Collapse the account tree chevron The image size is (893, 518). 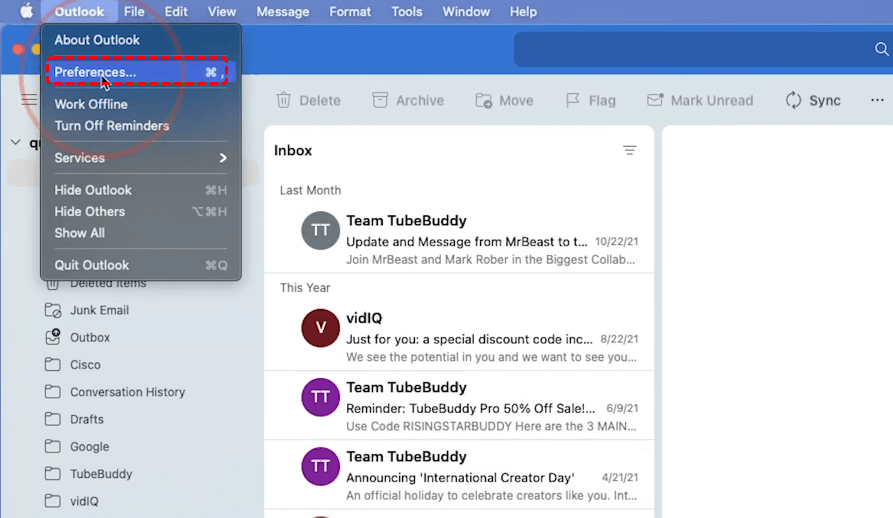(x=16, y=142)
